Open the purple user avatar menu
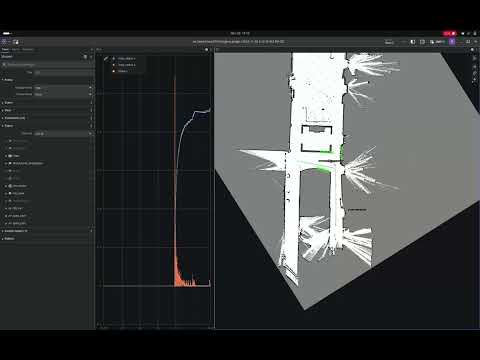 (x=452, y=42)
